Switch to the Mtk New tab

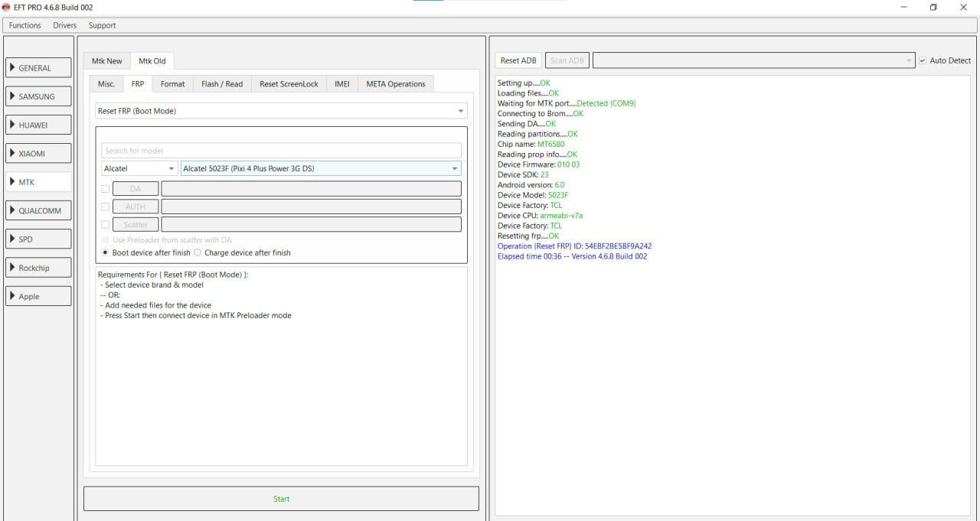[x=107, y=61]
